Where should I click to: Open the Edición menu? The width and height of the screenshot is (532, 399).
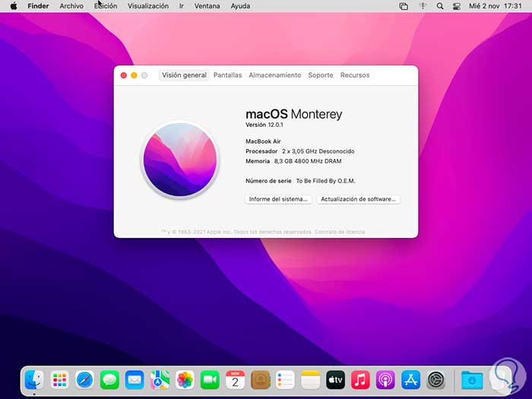click(106, 6)
